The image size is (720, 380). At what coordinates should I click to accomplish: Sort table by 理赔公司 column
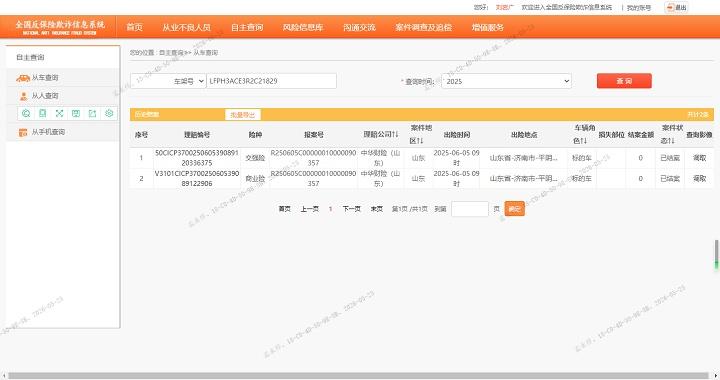381,134
